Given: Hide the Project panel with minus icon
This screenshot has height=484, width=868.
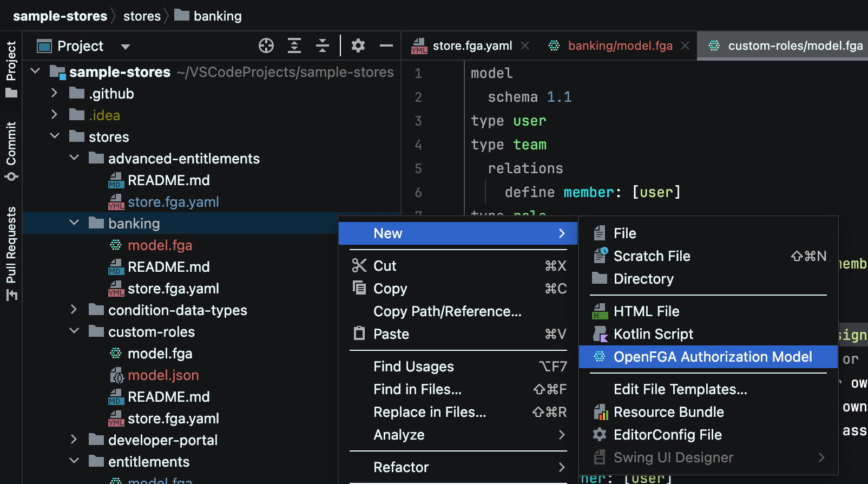Looking at the screenshot, I should pos(386,45).
